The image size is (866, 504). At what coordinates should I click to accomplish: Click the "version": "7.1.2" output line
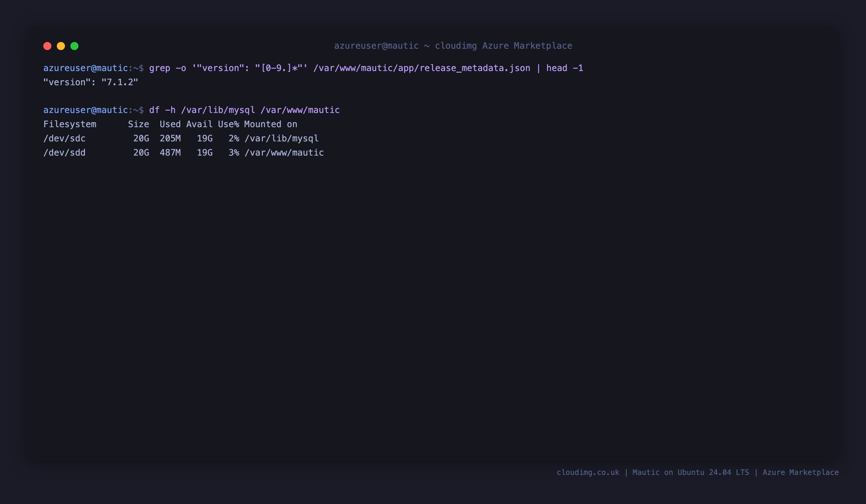(x=91, y=83)
